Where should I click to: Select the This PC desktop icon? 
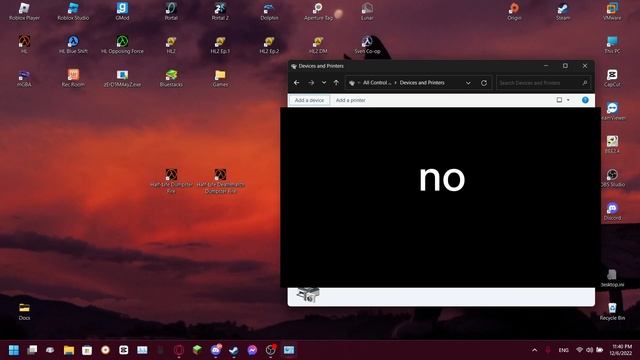[x=612, y=44]
